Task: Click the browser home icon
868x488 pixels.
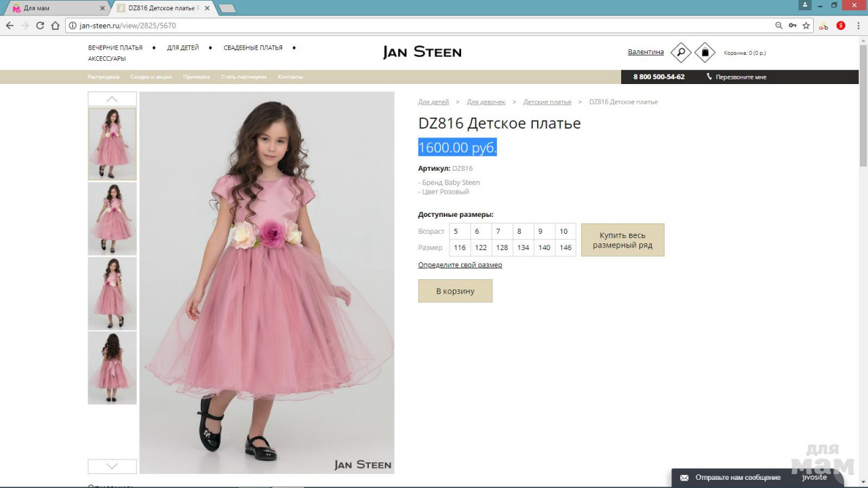Action: [56, 26]
